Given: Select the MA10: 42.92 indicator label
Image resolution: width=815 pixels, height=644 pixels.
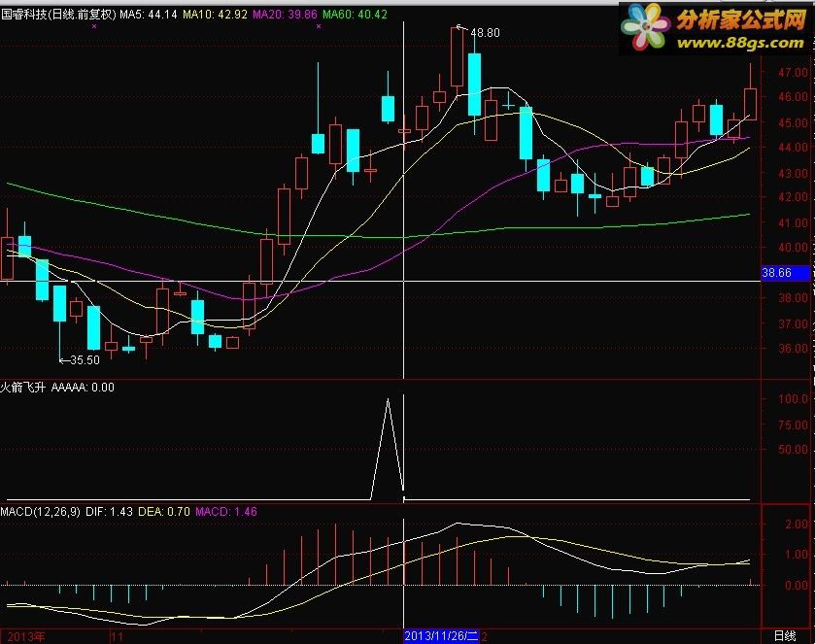Looking at the screenshot, I should click(215, 14).
